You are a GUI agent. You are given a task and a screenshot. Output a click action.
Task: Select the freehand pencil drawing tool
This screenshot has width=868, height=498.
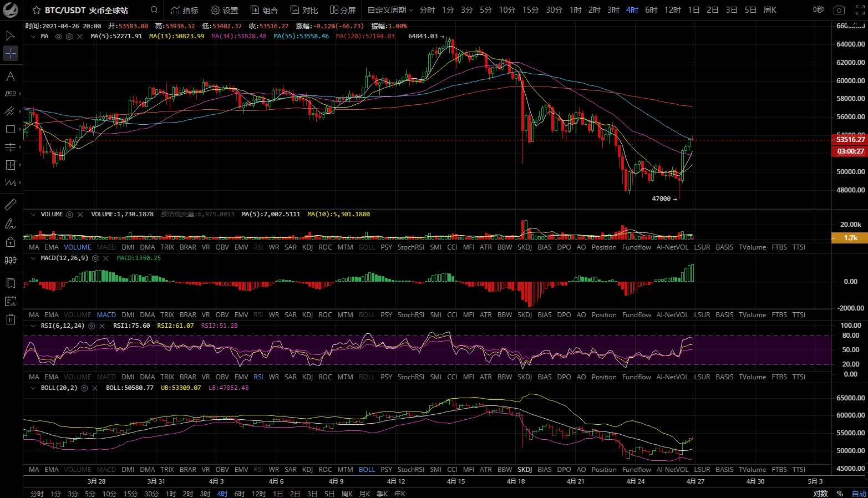(x=11, y=223)
